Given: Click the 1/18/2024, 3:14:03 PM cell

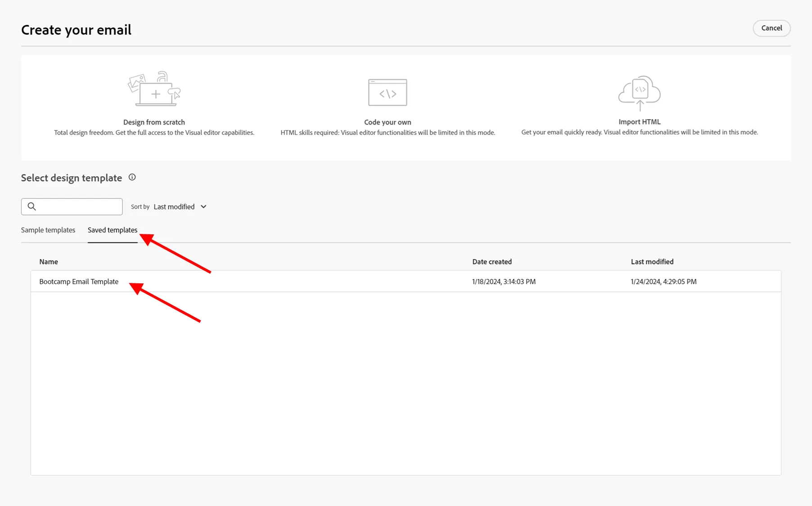Looking at the screenshot, I should [504, 282].
